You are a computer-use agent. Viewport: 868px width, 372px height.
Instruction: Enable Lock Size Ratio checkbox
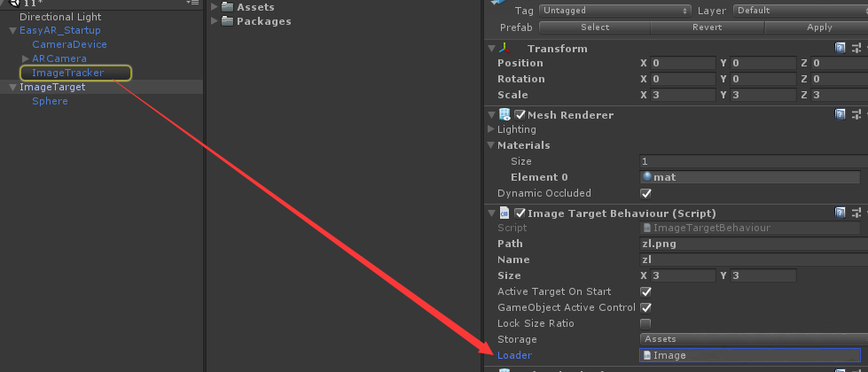[645, 323]
